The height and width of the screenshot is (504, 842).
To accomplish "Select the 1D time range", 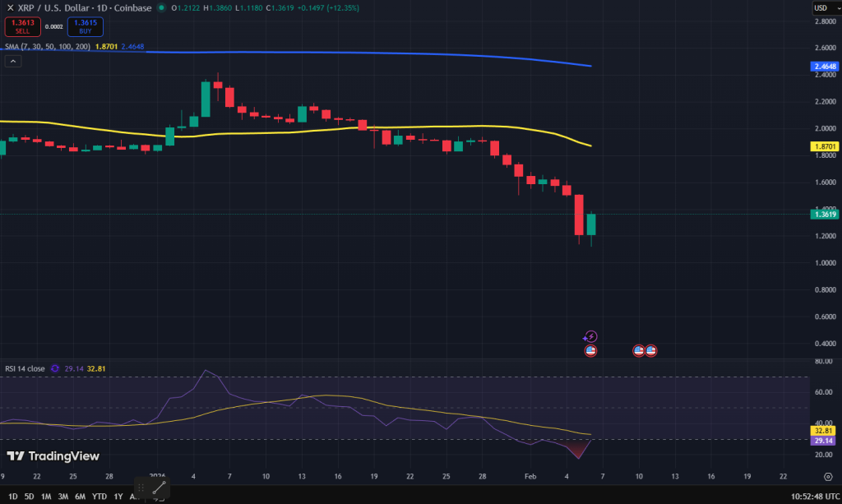I will coord(12,497).
